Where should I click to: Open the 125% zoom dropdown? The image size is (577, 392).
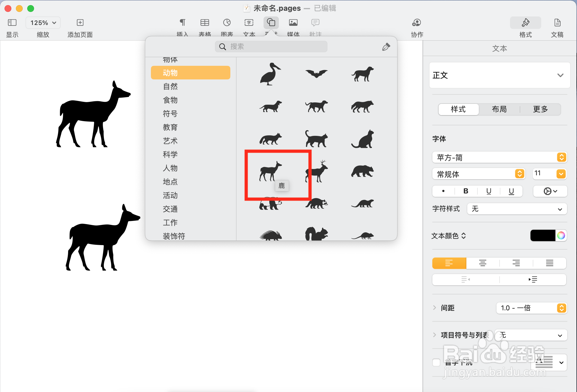[x=43, y=23]
